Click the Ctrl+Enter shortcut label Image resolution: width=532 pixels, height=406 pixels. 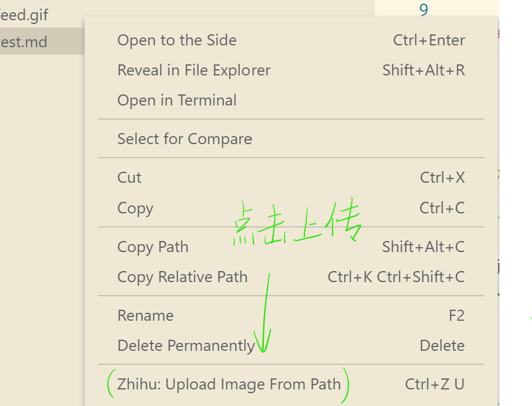coord(429,40)
